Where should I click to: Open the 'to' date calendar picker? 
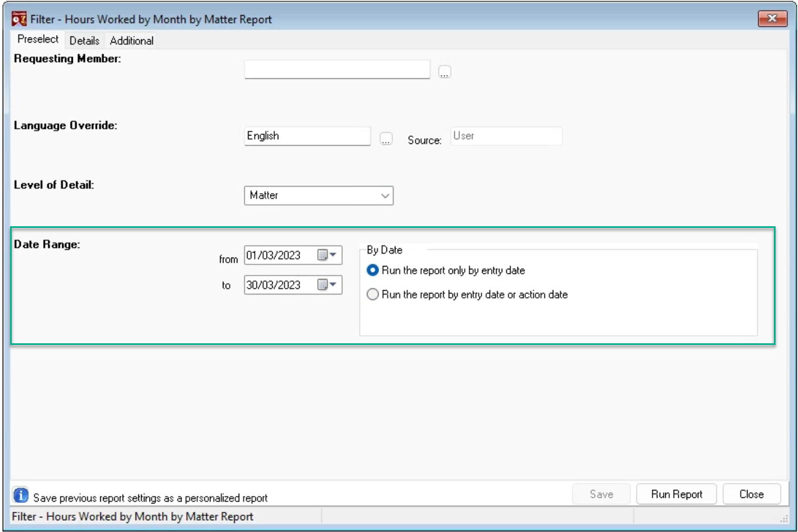point(328,285)
